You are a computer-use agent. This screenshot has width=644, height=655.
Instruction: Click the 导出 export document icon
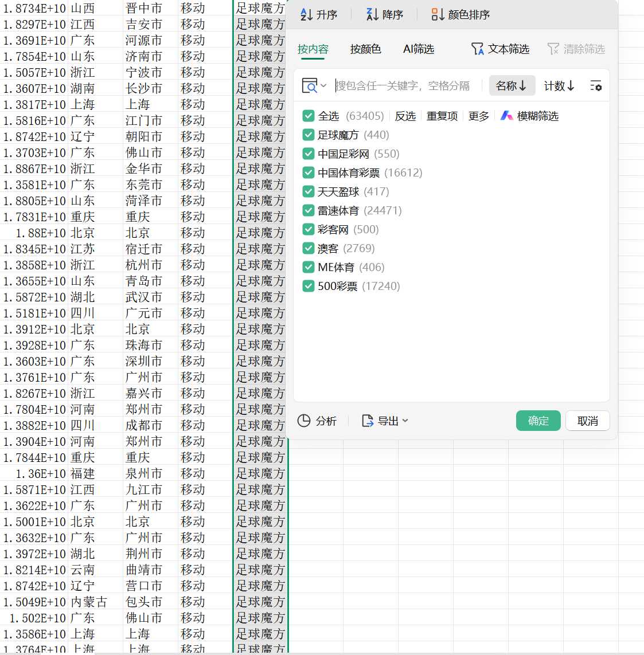[368, 421]
